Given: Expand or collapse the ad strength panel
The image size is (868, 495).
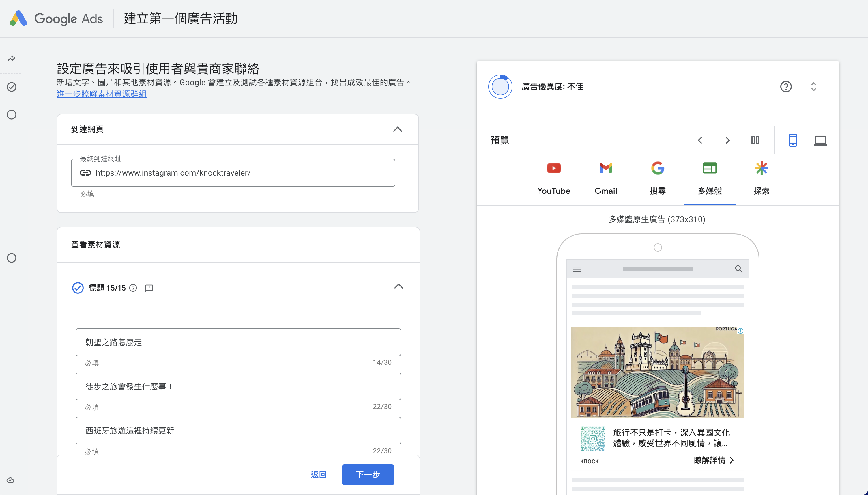Looking at the screenshot, I should point(814,87).
